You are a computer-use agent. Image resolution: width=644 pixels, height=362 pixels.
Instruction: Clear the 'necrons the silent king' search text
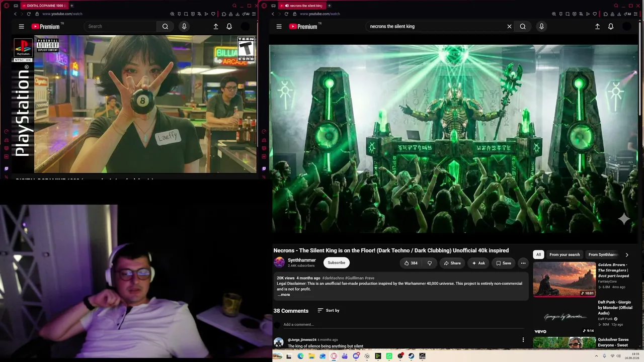509,27
